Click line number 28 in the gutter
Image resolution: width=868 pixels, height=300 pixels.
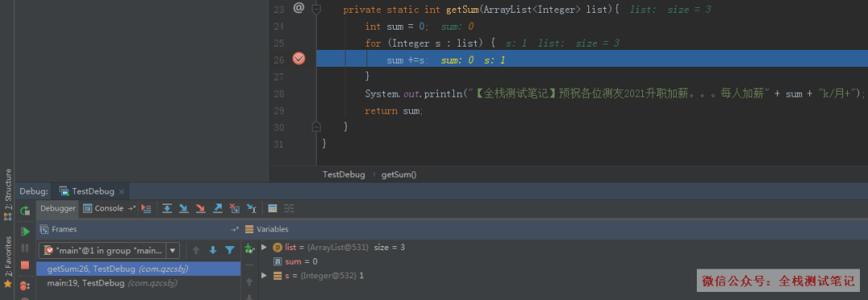(278, 93)
